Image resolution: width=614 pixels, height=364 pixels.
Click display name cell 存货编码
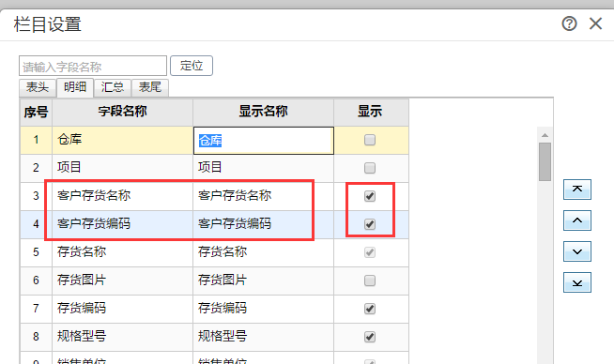point(264,309)
